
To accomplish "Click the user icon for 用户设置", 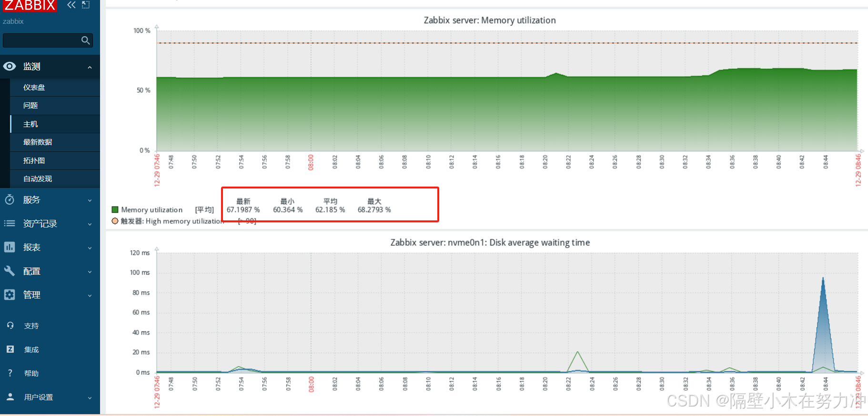I will click(x=10, y=396).
